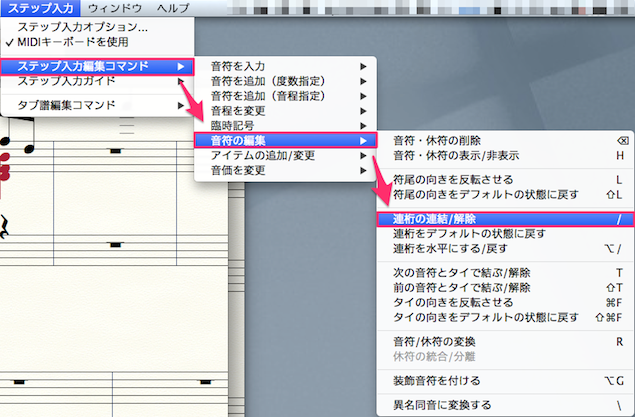
Task: Select 異名同音に変換する
Action: click(505, 405)
